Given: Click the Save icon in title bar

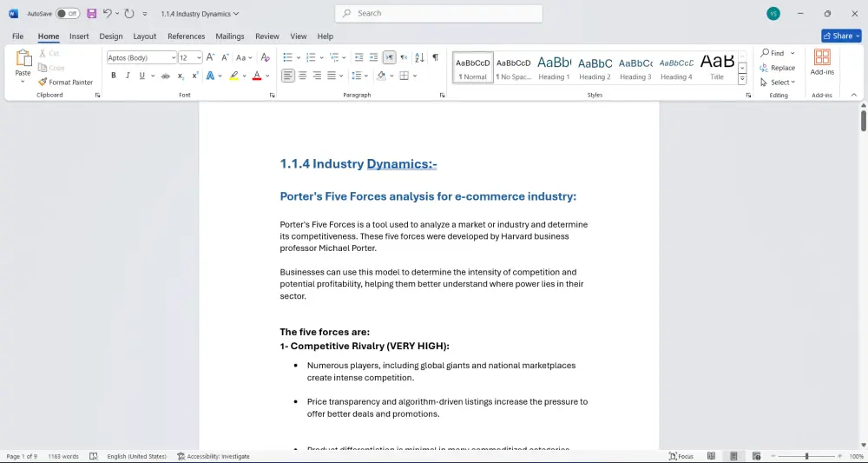Looking at the screenshot, I should pos(91,14).
